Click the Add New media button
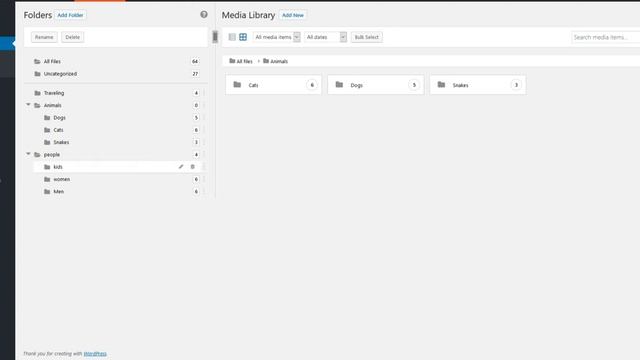The height and width of the screenshot is (360, 640). coord(293,15)
